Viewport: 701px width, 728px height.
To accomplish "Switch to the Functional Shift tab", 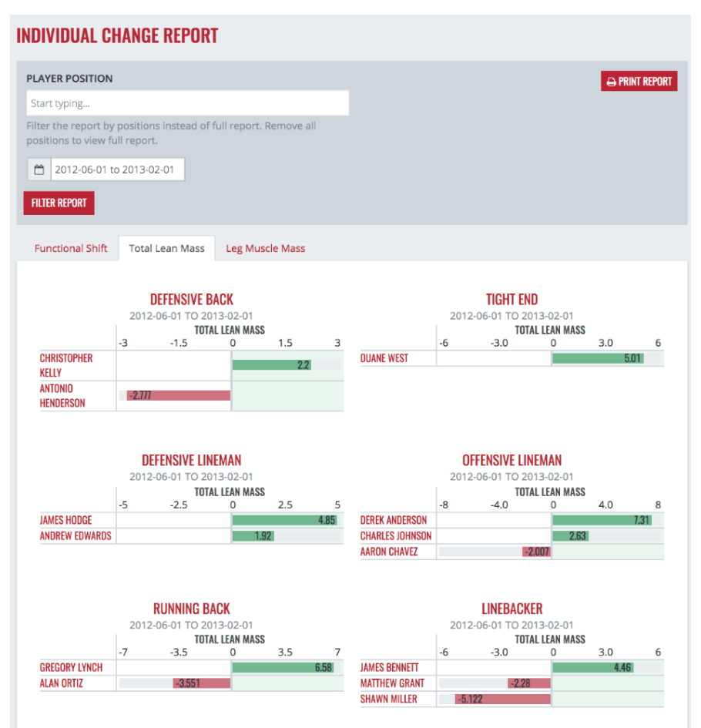I will click(x=71, y=249).
